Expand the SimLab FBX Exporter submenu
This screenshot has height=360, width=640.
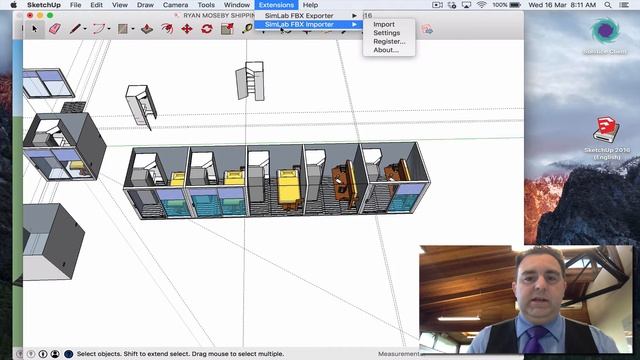tap(308, 16)
